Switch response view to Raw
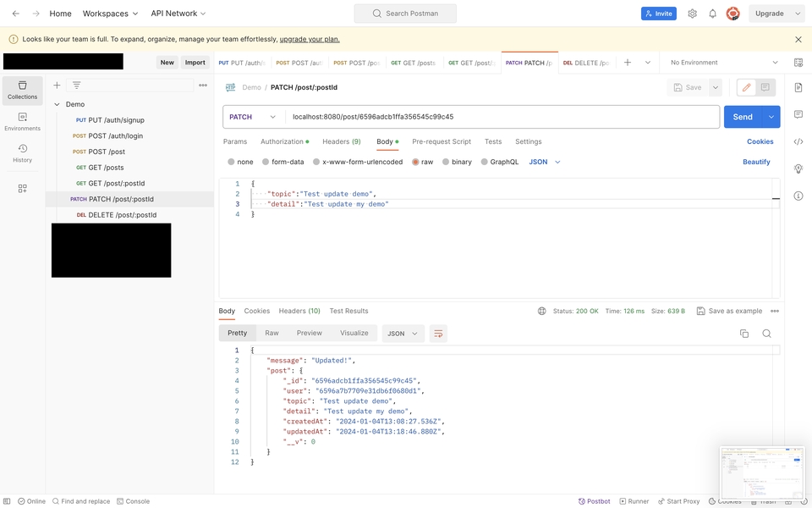 click(272, 333)
